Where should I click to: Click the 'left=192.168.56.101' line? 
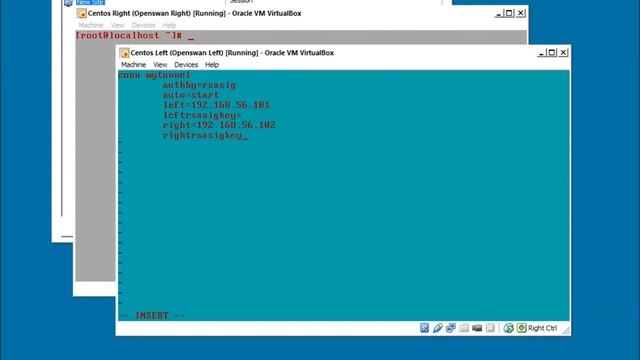pos(216,105)
